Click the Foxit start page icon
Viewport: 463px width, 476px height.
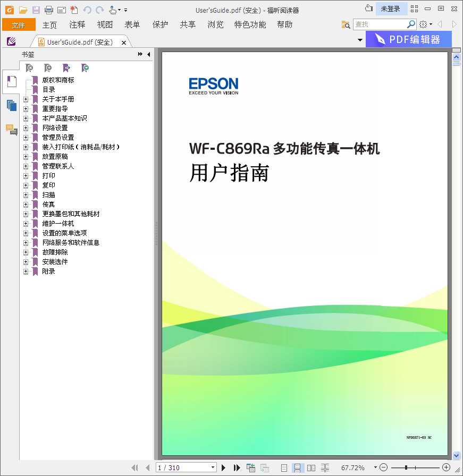11,41
